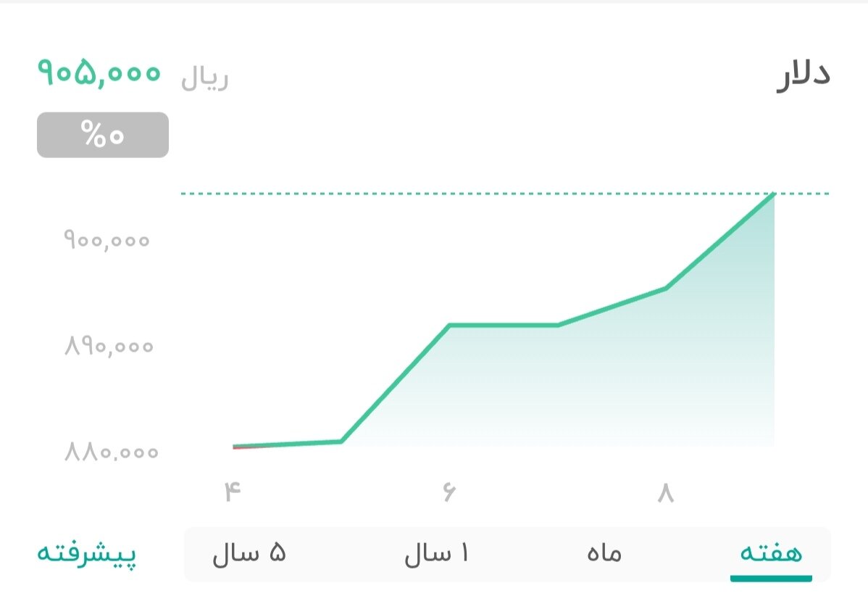The width and height of the screenshot is (868, 604).
Task: Click the ۶ x-axis label
Action: (448, 491)
